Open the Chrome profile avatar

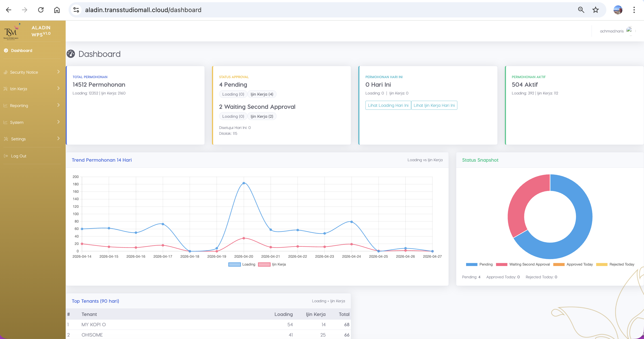[x=618, y=10]
